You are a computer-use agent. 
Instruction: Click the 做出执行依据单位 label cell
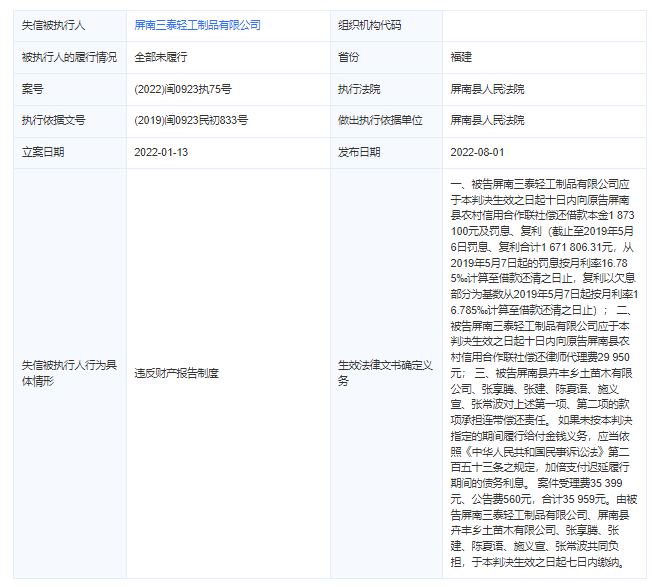(x=379, y=120)
